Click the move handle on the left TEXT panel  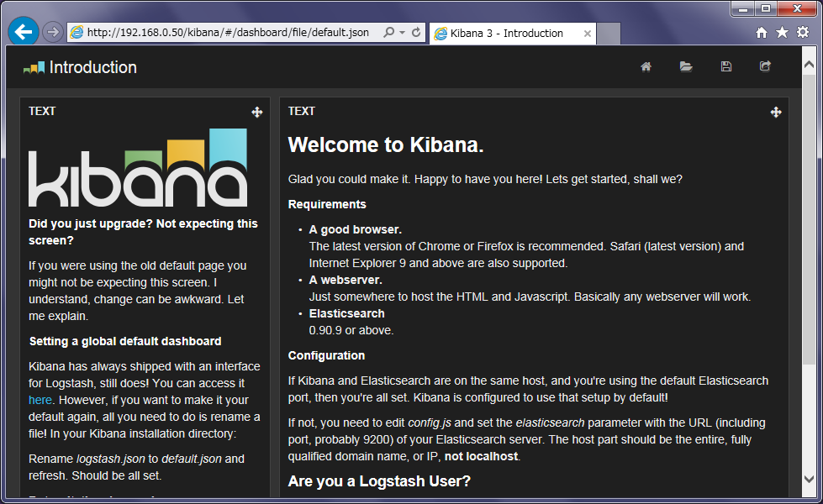point(256,112)
